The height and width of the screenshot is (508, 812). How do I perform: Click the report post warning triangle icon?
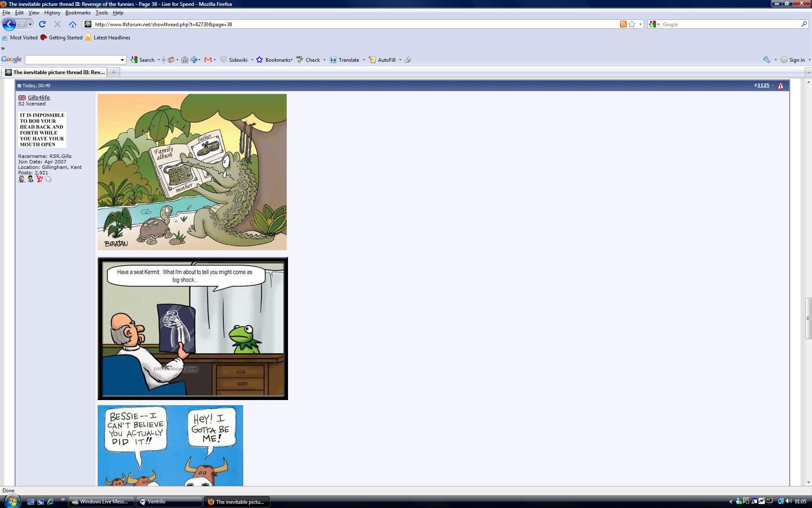coord(781,86)
